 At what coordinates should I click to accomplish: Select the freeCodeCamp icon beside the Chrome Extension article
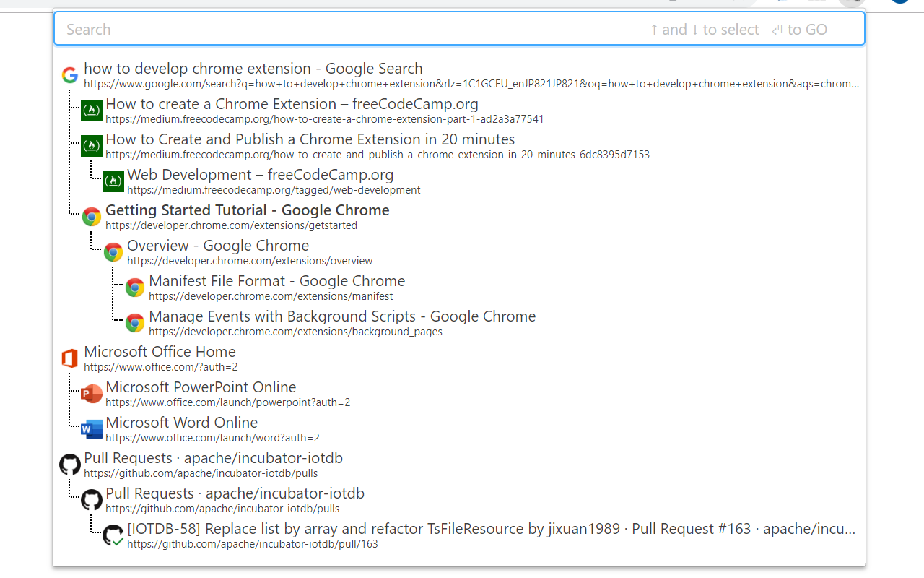pyautogui.click(x=91, y=111)
